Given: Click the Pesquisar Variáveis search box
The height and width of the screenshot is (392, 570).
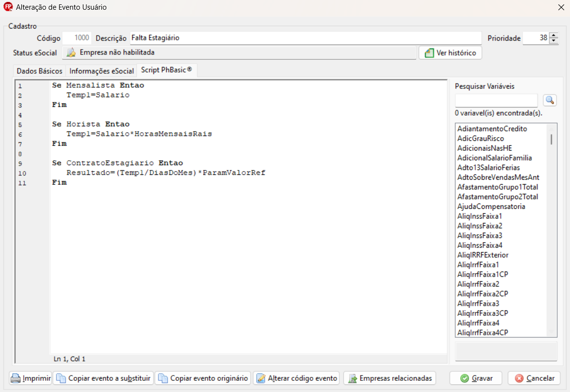Looking at the screenshot, I should coord(496,100).
